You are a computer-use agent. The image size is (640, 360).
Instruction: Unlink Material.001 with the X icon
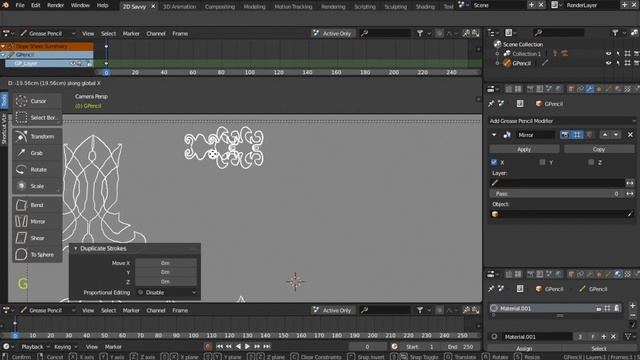pyautogui.click(x=613, y=337)
